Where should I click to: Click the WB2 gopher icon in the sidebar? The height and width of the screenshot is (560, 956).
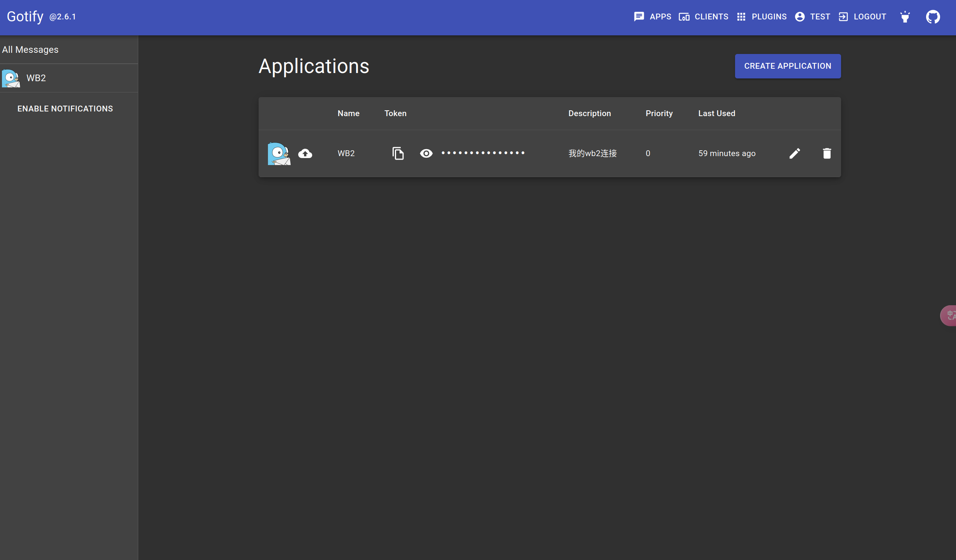click(x=11, y=78)
